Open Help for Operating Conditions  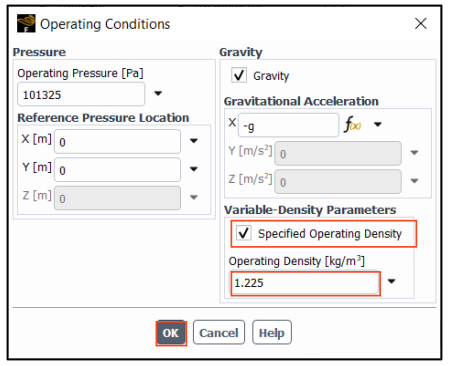tap(272, 332)
